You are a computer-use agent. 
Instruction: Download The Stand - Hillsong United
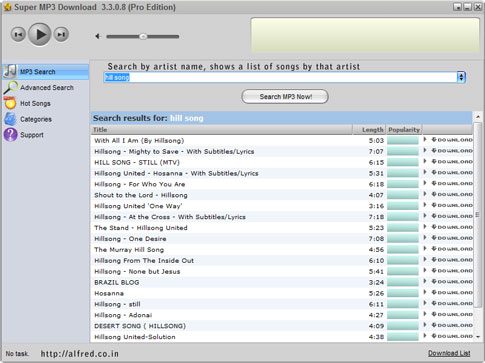click(x=452, y=227)
